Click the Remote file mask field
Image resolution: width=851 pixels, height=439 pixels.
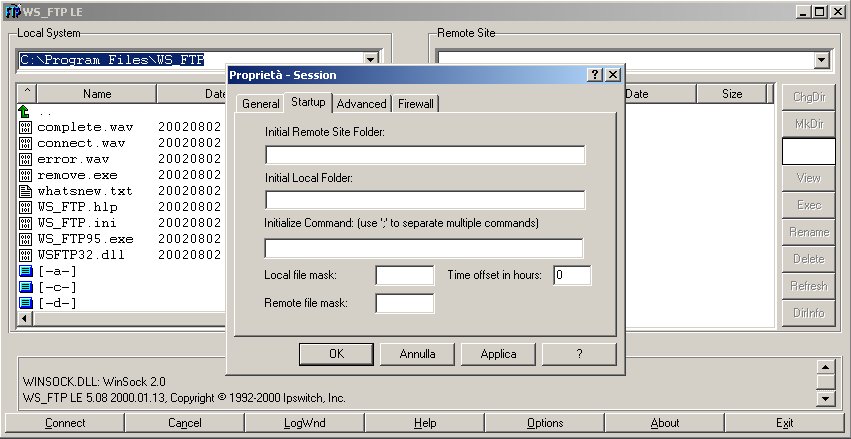point(405,303)
